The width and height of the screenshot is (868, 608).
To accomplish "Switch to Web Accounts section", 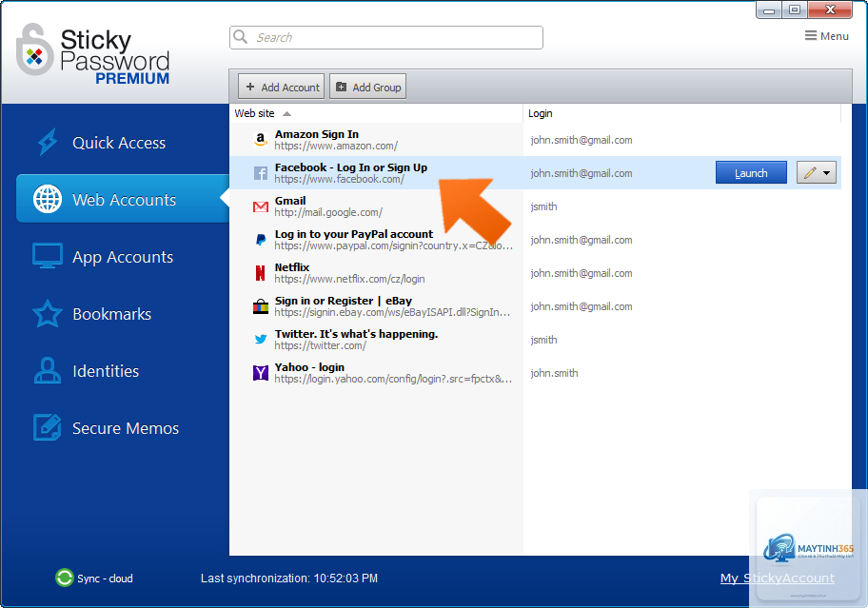I will [123, 199].
